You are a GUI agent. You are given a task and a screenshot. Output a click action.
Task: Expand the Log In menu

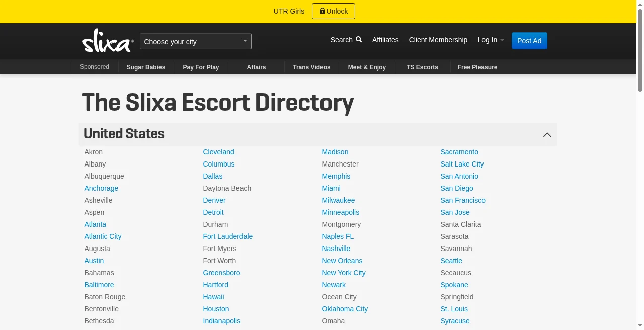tap(491, 40)
